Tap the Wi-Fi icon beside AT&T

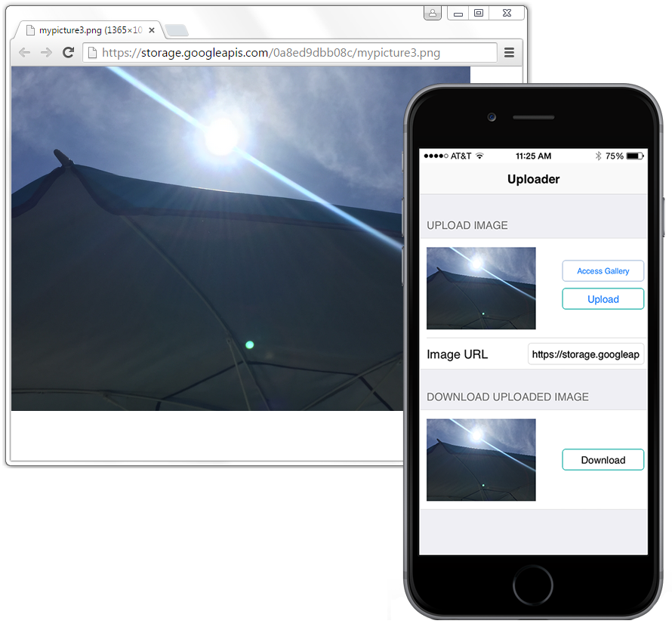(479, 156)
